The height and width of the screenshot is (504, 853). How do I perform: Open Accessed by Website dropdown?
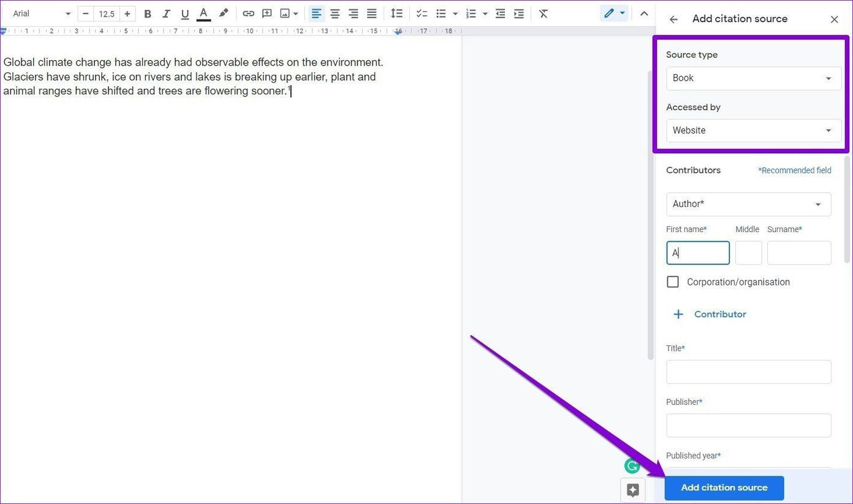pyautogui.click(x=754, y=130)
